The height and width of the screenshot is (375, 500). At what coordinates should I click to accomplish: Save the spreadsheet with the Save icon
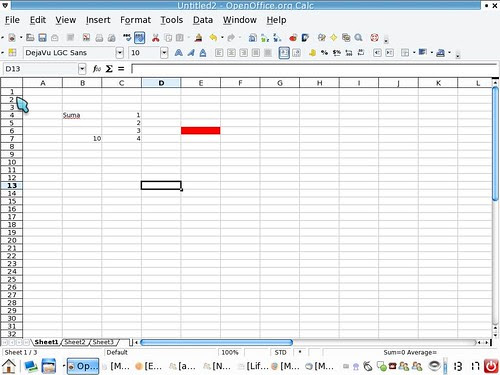pyautogui.click(x=42, y=38)
